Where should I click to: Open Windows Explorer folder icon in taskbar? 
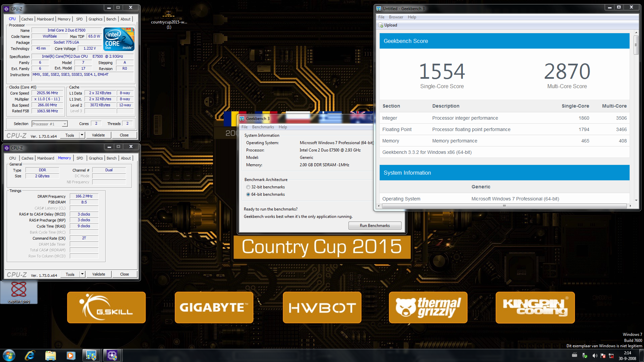(50, 355)
